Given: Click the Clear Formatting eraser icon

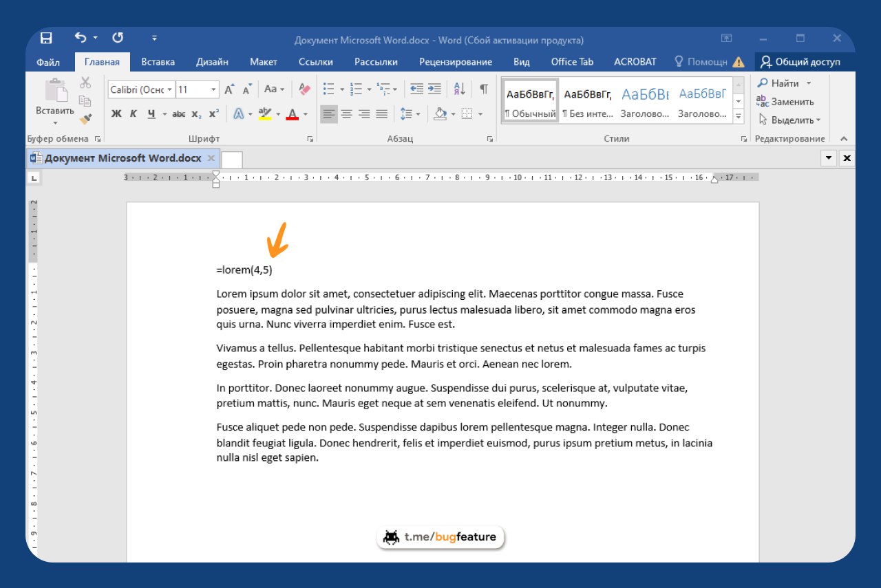Looking at the screenshot, I should [305, 89].
